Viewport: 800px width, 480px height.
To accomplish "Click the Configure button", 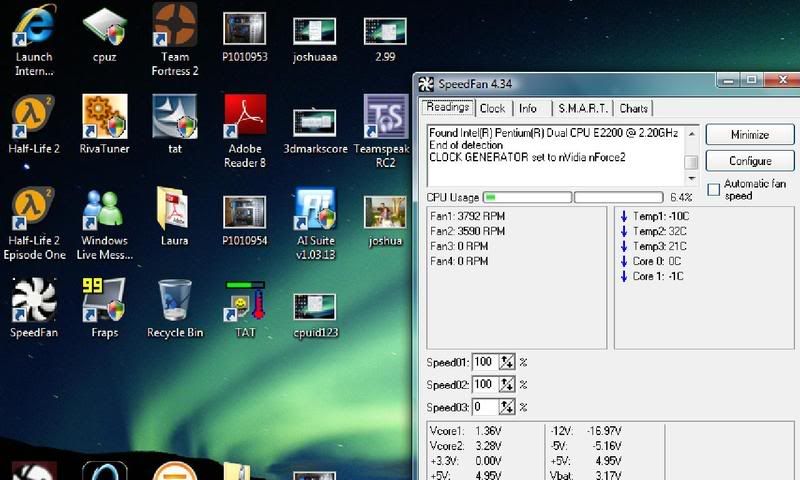I will pyautogui.click(x=749, y=161).
